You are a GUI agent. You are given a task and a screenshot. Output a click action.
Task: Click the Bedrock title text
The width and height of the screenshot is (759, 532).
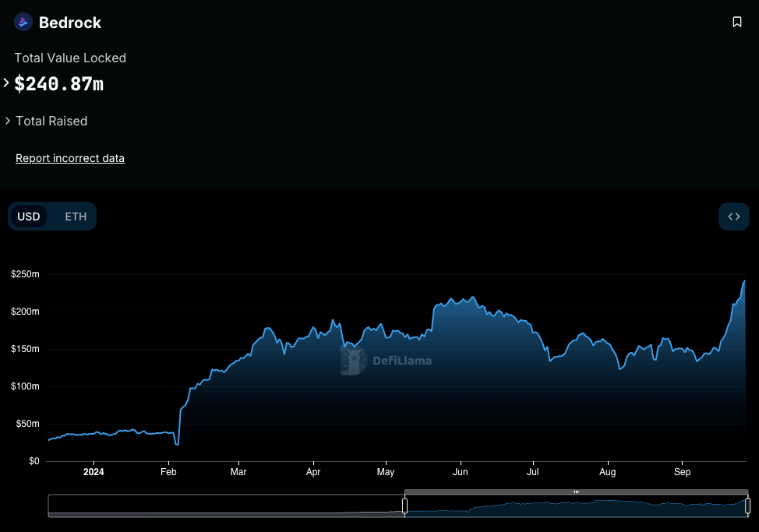coord(69,23)
